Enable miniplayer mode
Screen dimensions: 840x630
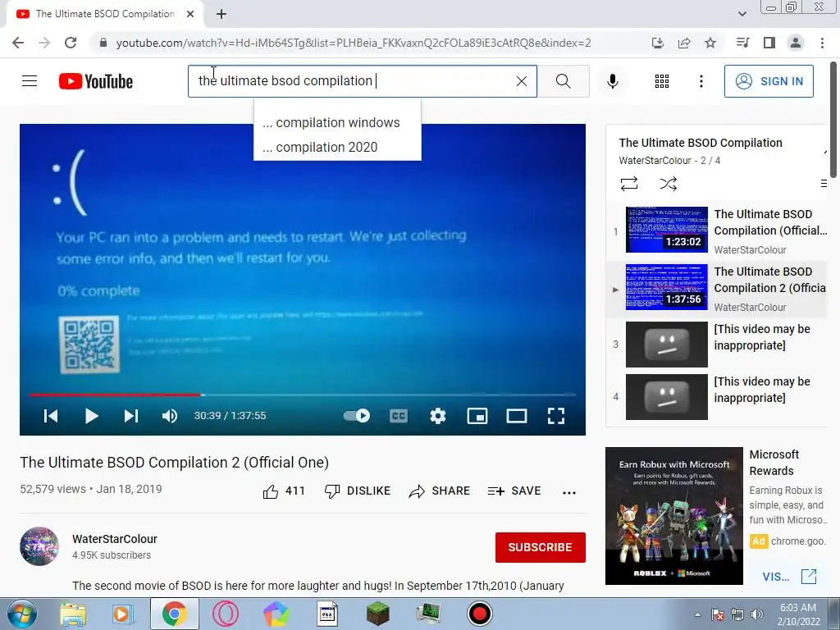[x=477, y=416]
